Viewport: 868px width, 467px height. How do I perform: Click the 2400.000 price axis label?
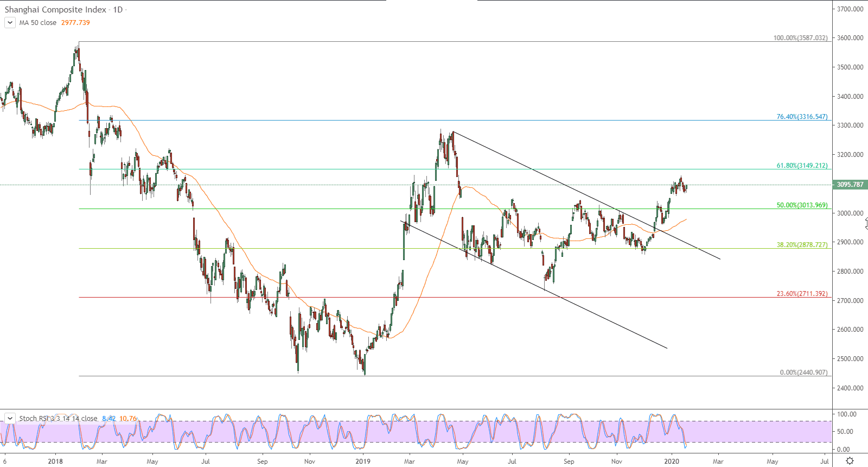(850, 388)
